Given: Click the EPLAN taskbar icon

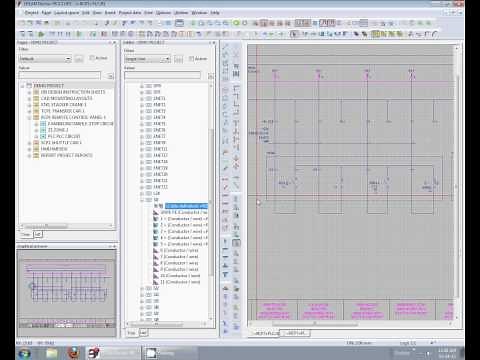Looking at the screenshot, I should click(x=95, y=353).
